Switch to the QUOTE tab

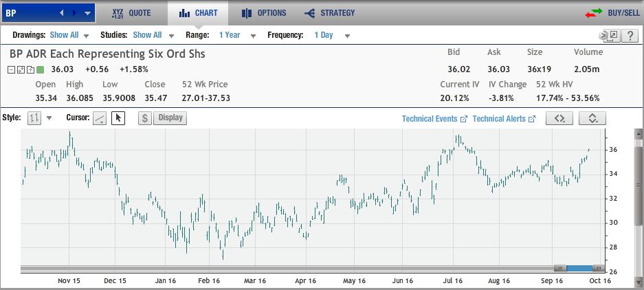click(131, 13)
